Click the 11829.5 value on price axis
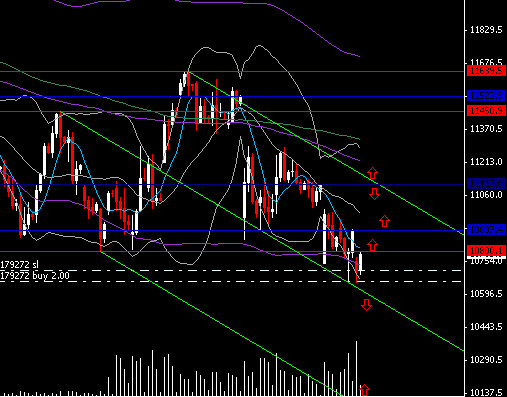This screenshot has height=397, width=507. (x=486, y=30)
